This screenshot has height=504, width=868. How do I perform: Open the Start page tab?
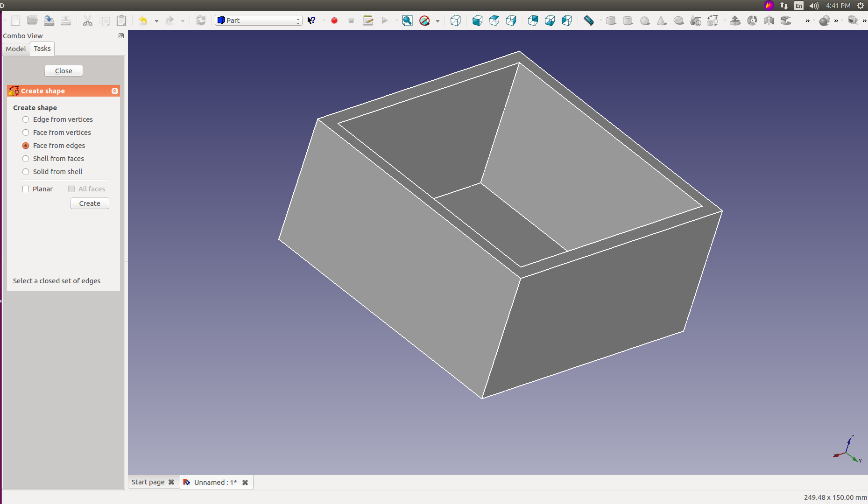coord(148,482)
